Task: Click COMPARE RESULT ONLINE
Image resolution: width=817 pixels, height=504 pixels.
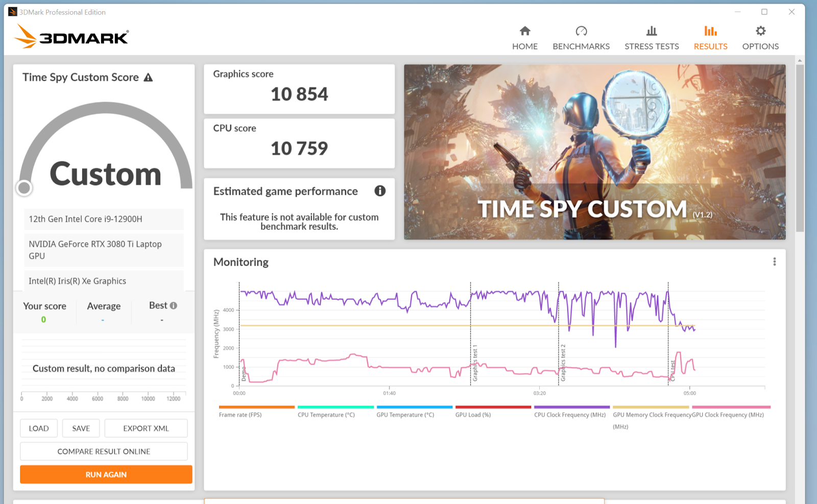Action: pyautogui.click(x=104, y=451)
